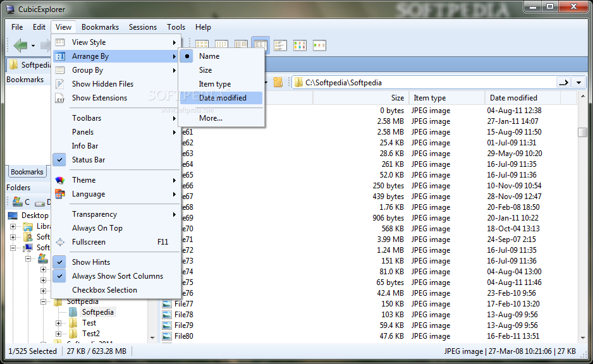Screen dimensions: 593x364
Task: Collapse the Computer tree node
Action: [13, 248]
